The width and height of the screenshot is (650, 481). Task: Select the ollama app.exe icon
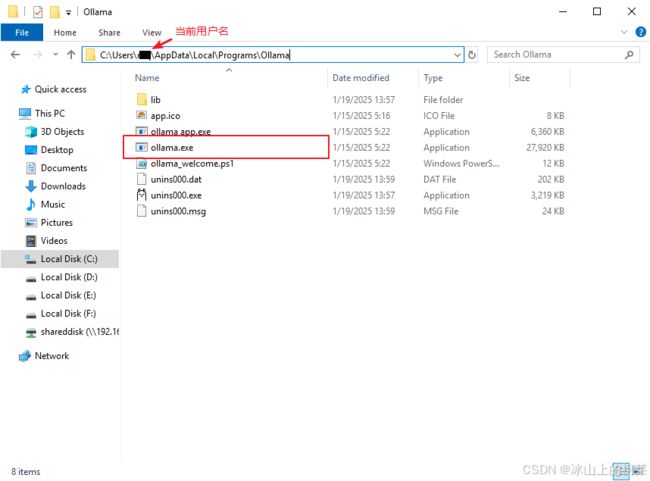[x=142, y=131]
